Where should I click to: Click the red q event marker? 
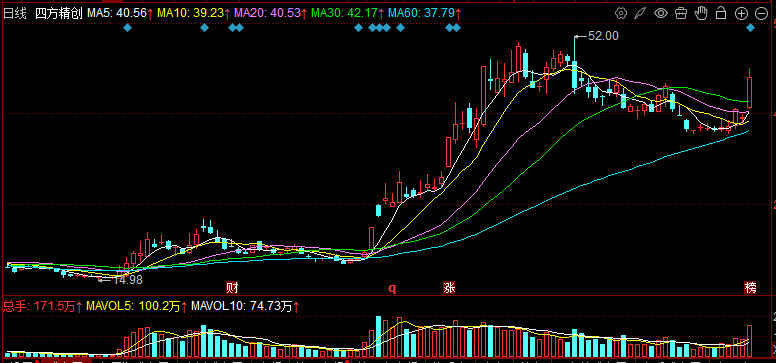(x=392, y=288)
